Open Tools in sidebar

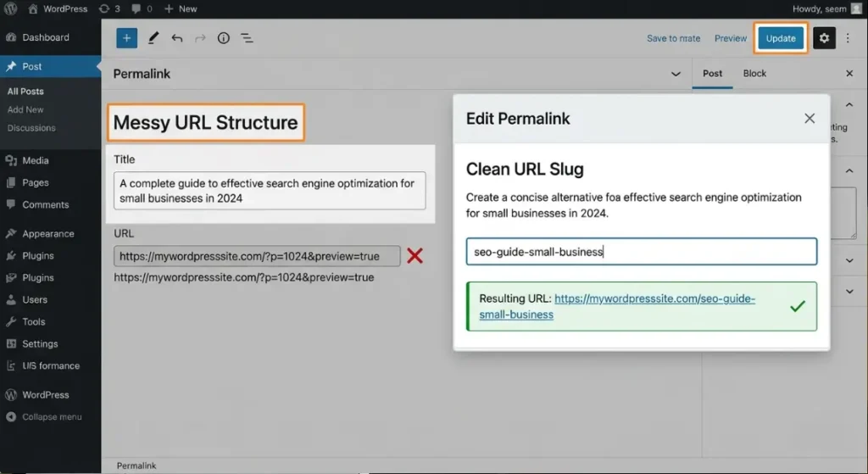(x=33, y=321)
